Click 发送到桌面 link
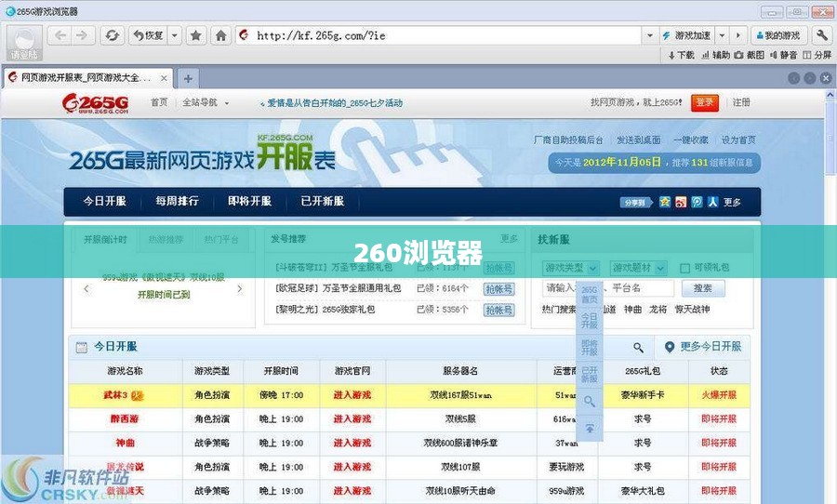Image resolution: width=837 pixels, height=504 pixels. (638, 139)
